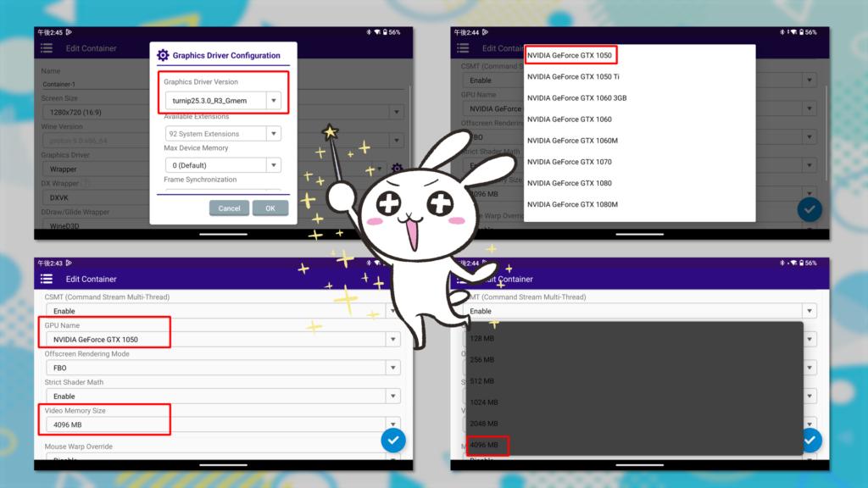Choose 256 MB in video memory list
The width and height of the screenshot is (868, 488).
(x=634, y=359)
